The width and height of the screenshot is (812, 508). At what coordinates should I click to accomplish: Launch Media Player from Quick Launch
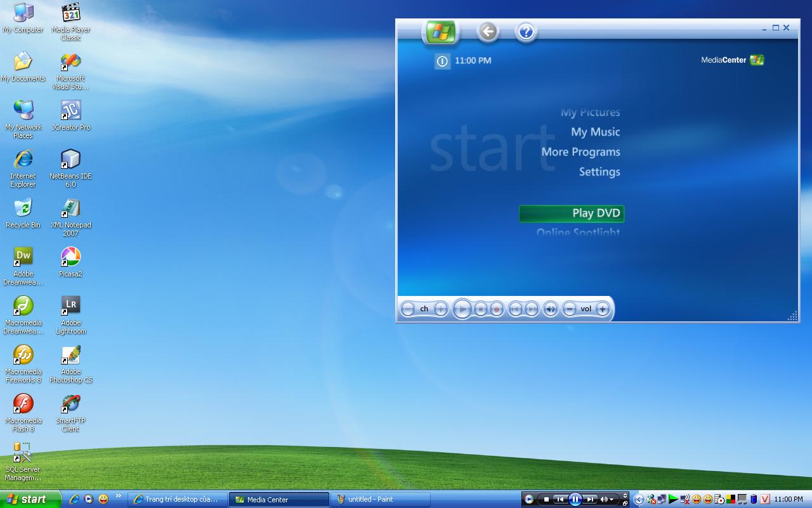point(89,499)
